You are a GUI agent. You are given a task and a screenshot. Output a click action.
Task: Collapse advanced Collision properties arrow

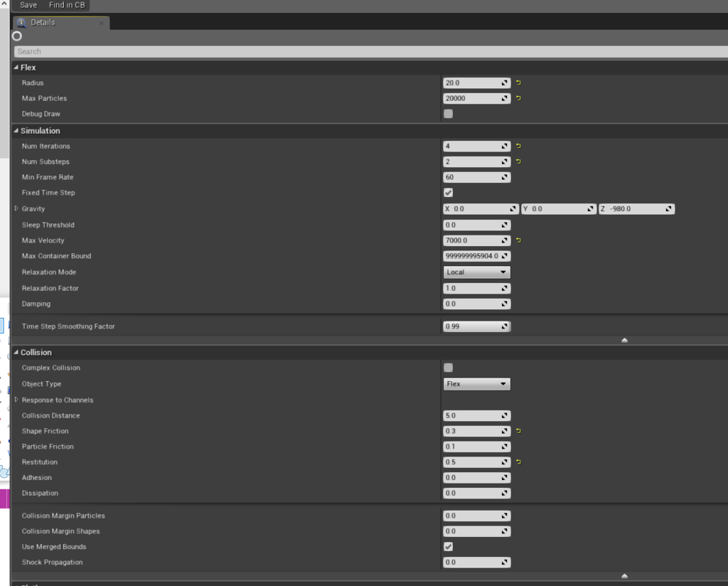[624, 576]
